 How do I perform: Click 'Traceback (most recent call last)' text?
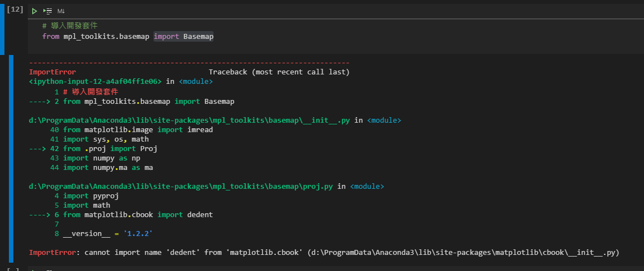pyautogui.click(x=279, y=72)
